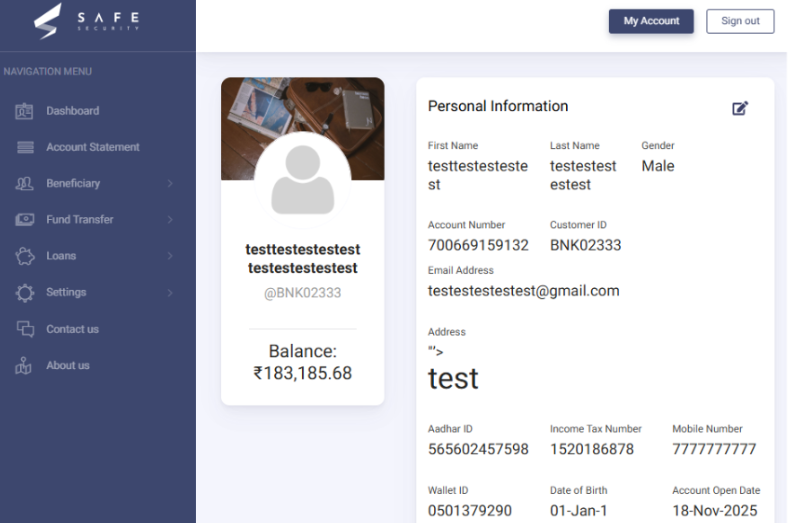The height and width of the screenshot is (523, 792).
Task: Click the Account Statement icon
Action: pyautogui.click(x=25, y=147)
